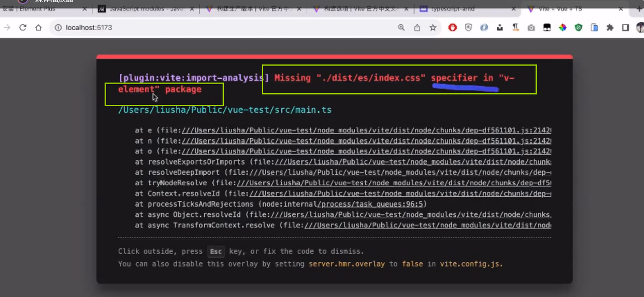Image resolution: width=644 pixels, height=297 pixels.
Task: Click the zoom magnifier icon in address bar
Action: (x=401, y=27)
